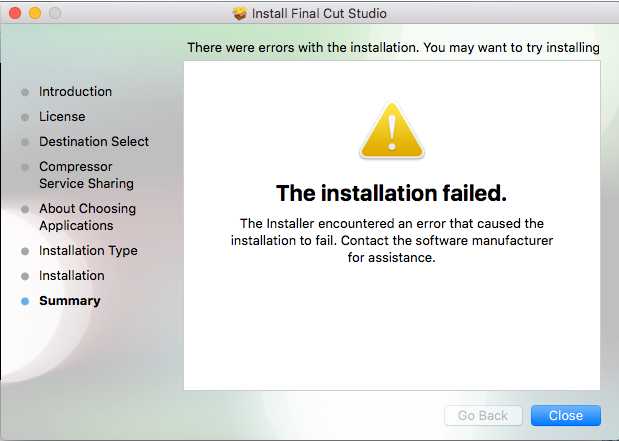Click "The installation failed." heading text

pyautogui.click(x=391, y=193)
